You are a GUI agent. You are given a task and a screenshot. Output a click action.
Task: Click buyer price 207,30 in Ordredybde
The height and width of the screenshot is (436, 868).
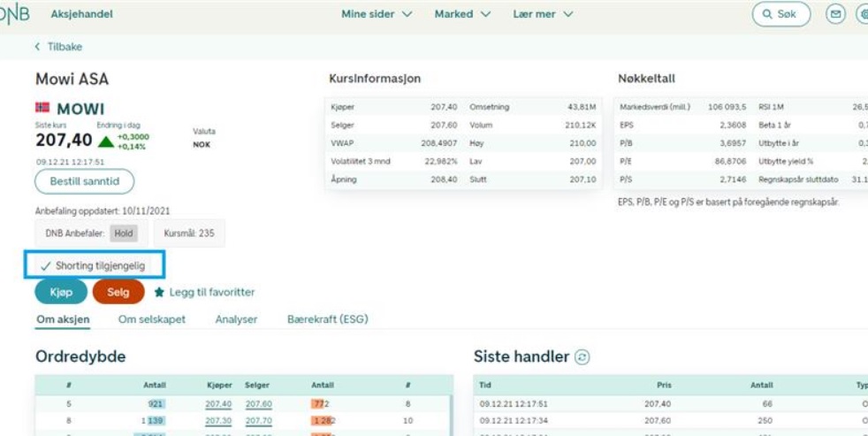coord(218,421)
